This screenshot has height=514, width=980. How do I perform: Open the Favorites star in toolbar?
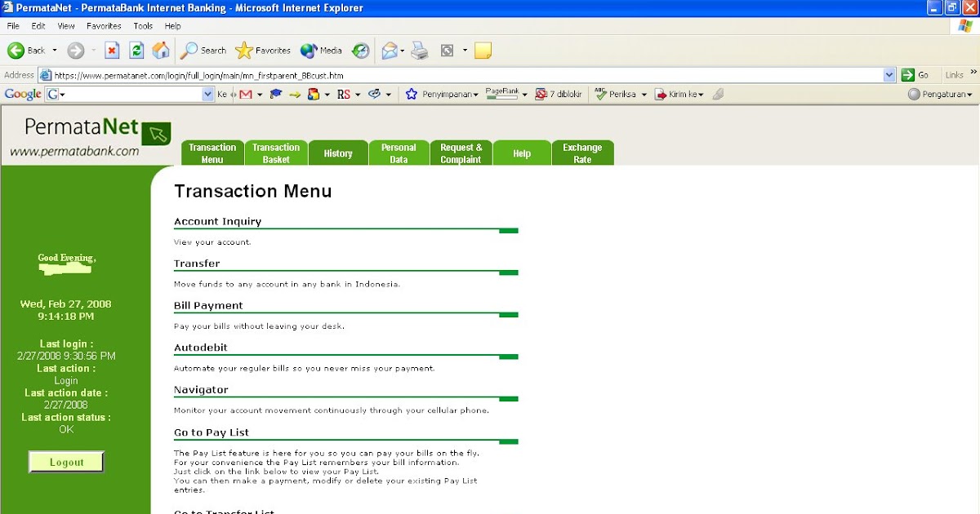(263, 51)
